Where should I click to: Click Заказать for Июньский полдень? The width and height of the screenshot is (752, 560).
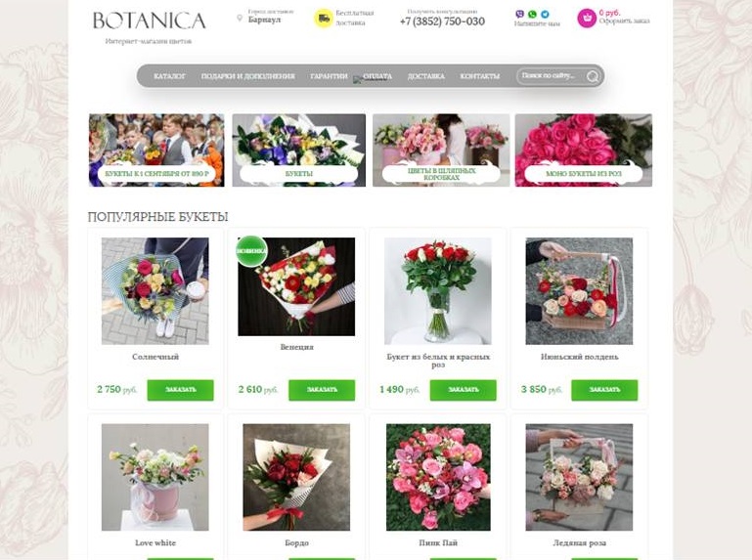pyautogui.click(x=604, y=390)
